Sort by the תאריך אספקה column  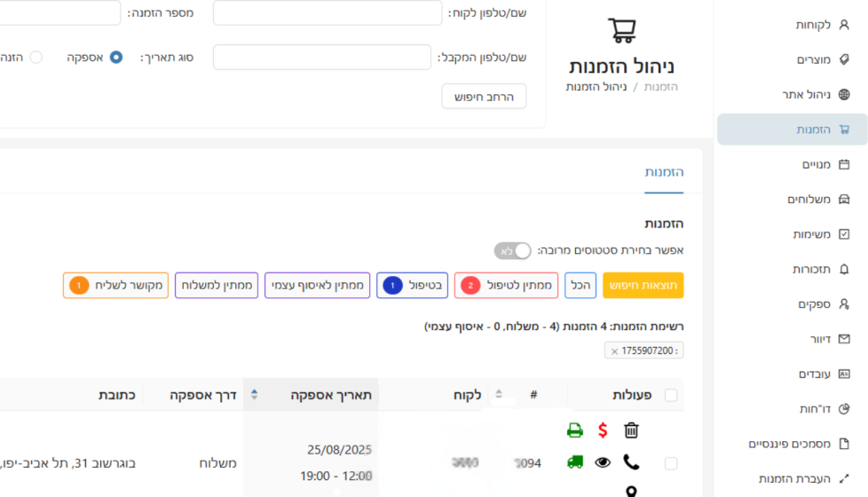tap(256, 394)
